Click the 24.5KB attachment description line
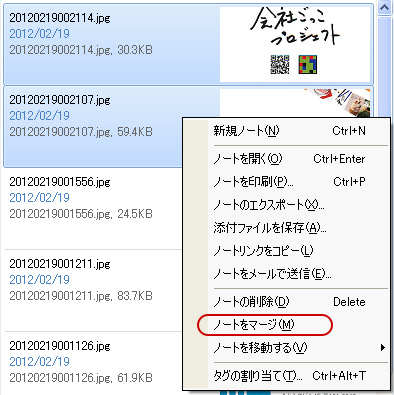This screenshot has height=395, width=394. pyautogui.click(x=81, y=214)
